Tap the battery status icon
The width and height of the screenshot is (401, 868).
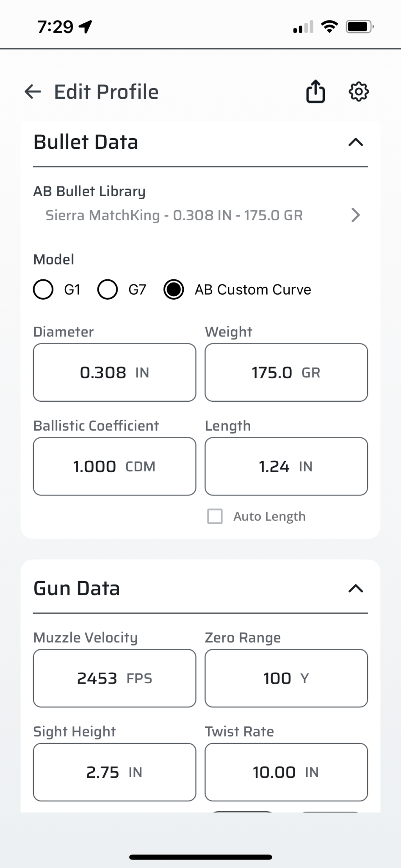[360, 27]
